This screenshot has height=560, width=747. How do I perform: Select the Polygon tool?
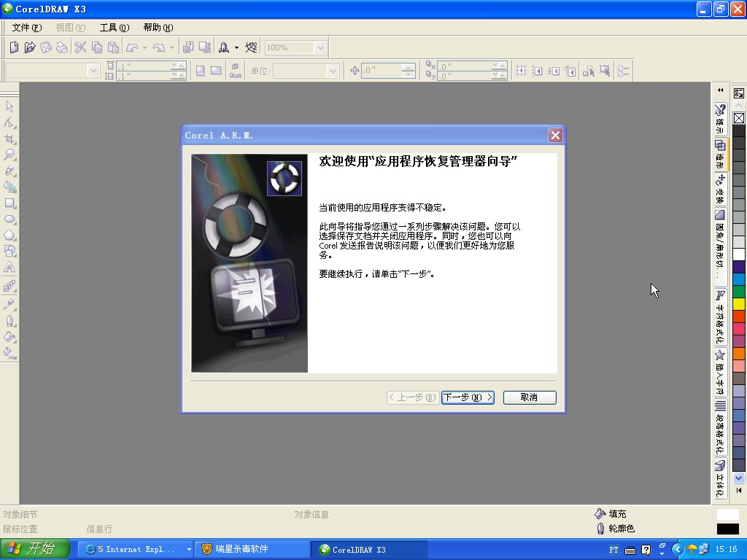(x=9, y=236)
